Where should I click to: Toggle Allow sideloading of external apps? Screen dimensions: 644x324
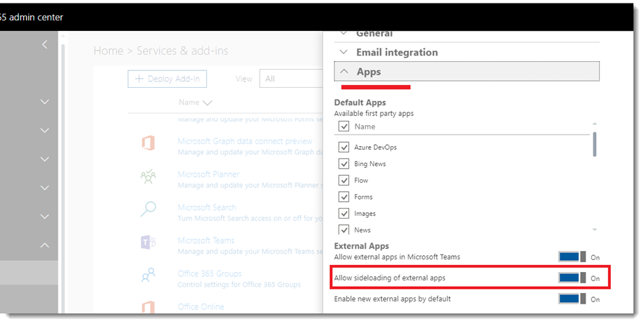(x=572, y=278)
